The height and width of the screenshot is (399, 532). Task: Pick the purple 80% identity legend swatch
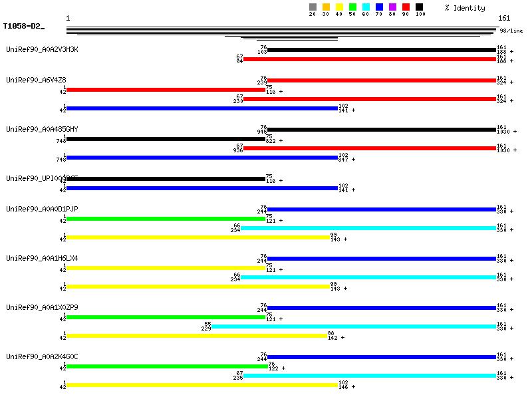(x=392, y=7)
